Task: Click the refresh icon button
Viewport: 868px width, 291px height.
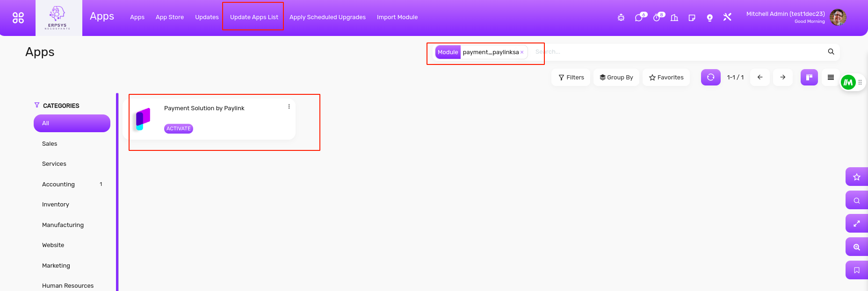Action: click(x=710, y=78)
